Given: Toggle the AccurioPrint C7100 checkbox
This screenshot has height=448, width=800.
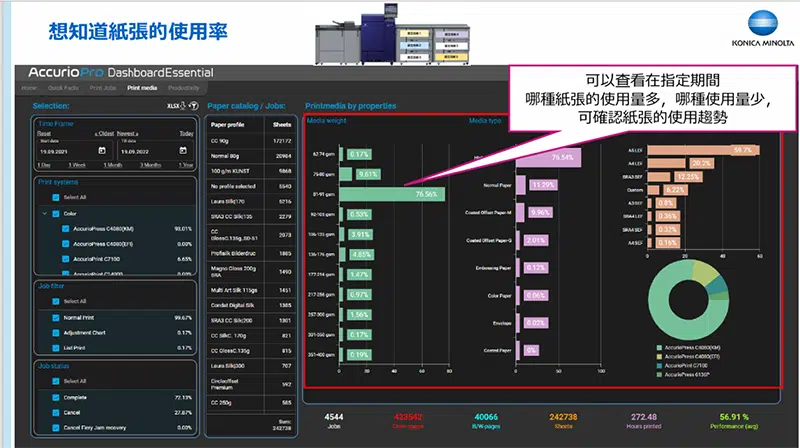Looking at the screenshot, I should pyautogui.click(x=65, y=259).
